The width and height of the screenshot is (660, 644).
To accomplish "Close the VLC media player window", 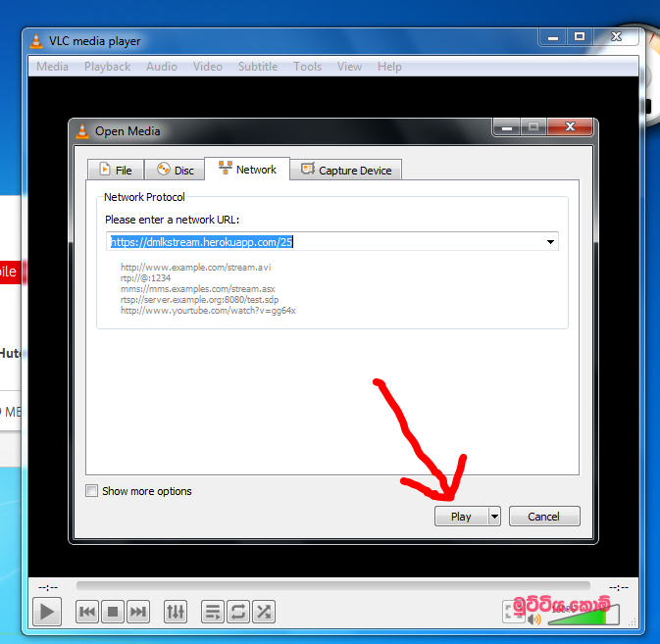I will pos(616,36).
